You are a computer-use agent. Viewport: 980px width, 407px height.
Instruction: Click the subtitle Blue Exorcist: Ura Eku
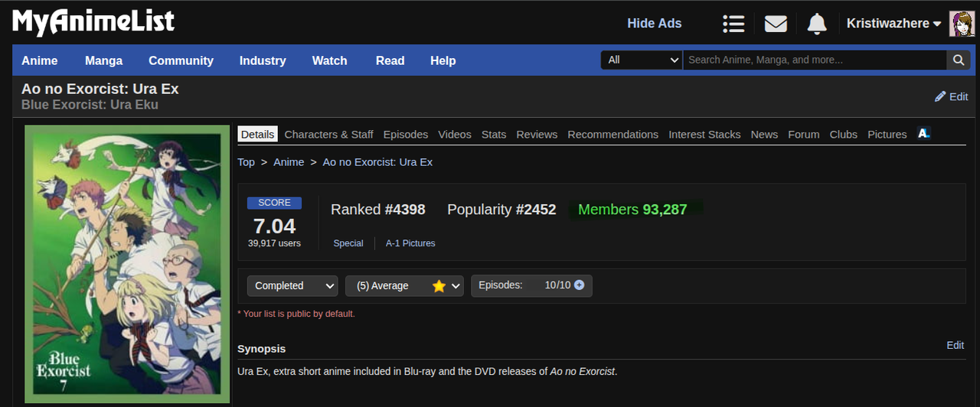click(x=90, y=105)
